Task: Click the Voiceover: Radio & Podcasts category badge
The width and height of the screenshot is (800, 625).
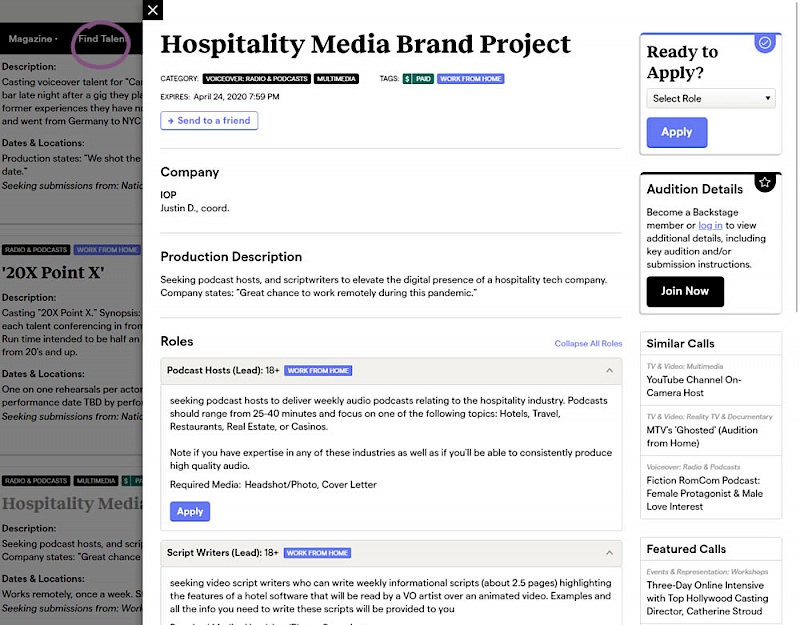Action: pos(256,78)
